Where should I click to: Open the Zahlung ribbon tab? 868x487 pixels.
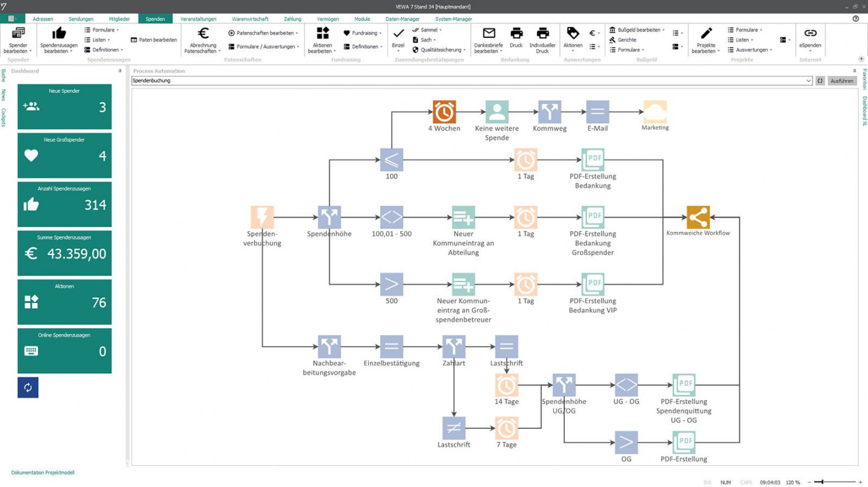point(292,19)
